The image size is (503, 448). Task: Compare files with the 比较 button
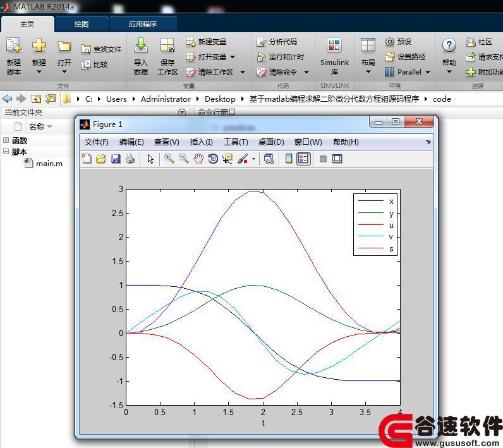94,64
